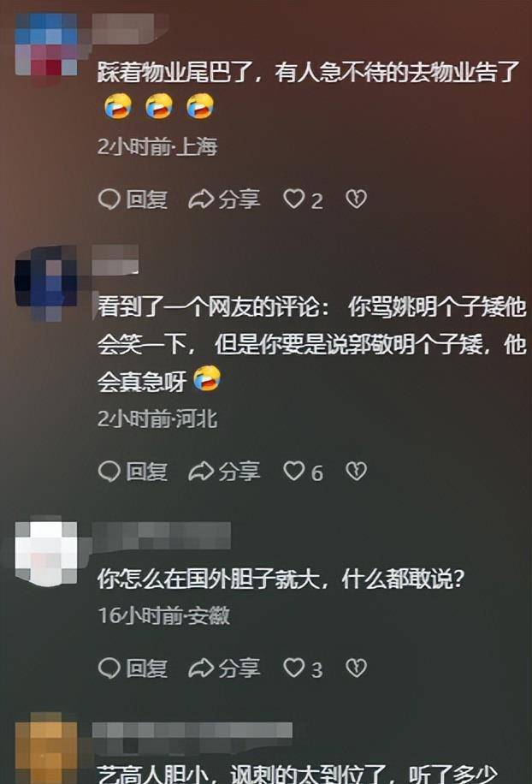The width and height of the screenshot is (532, 784).
Task: Reply to the Hebei comment about 姚明
Action: pos(133,472)
